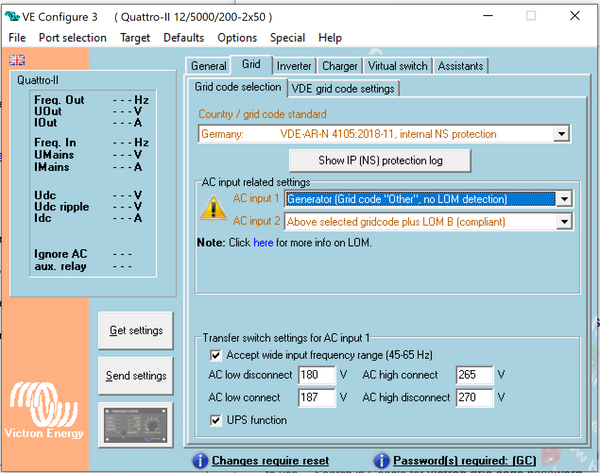Click the 'Ignore AC' readout label
The width and height of the screenshot is (600, 473).
click(60, 254)
